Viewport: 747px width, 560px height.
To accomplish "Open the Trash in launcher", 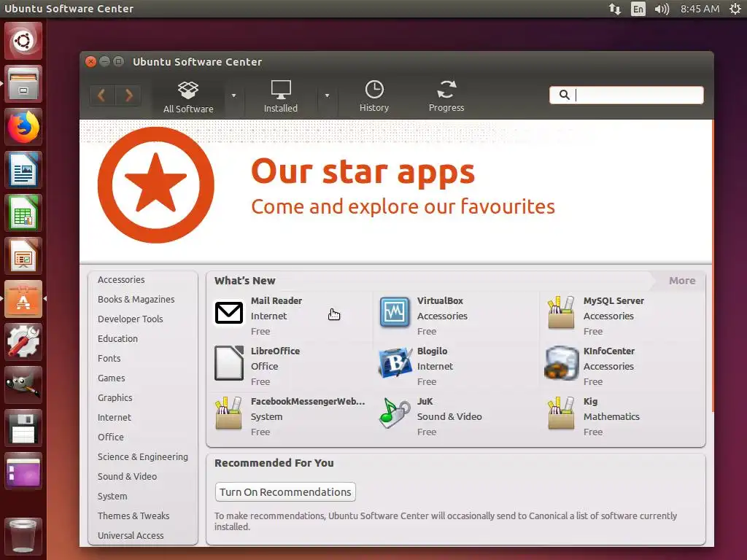I will [x=23, y=536].
